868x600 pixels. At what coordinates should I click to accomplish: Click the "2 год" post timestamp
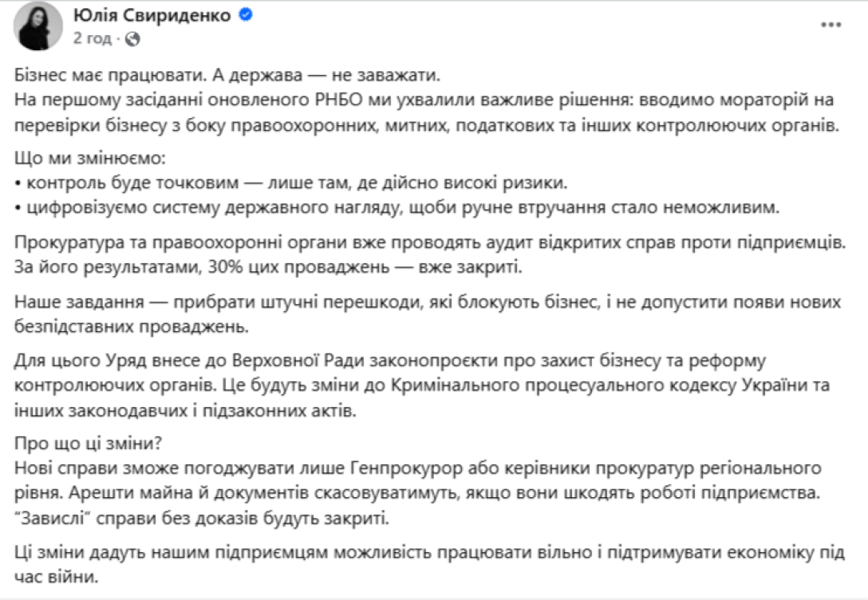[x=91, y=38]
